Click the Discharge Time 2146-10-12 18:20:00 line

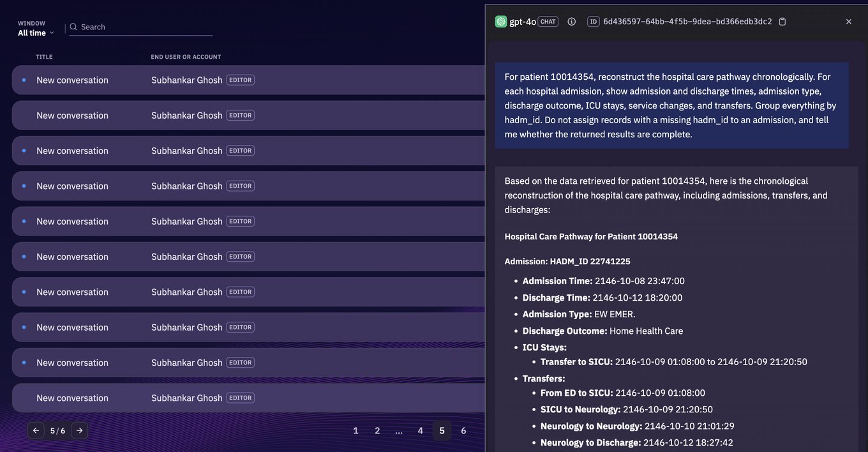point(602,298)
